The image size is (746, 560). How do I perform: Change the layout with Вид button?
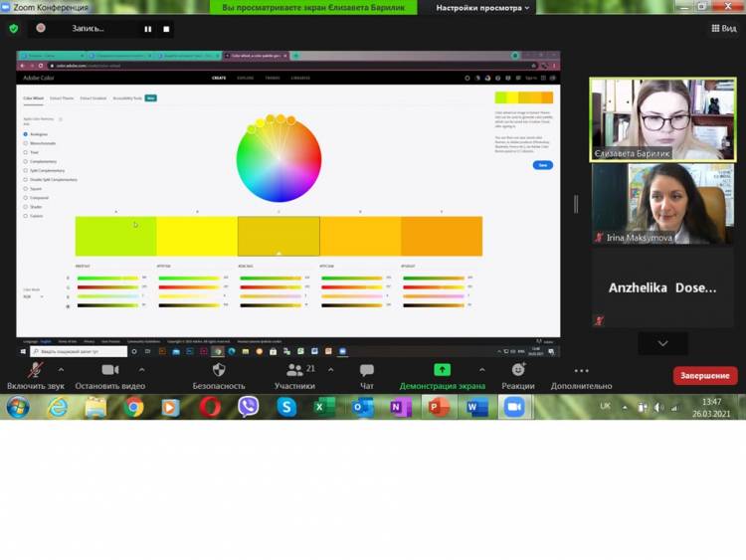[x=722, y=29]
